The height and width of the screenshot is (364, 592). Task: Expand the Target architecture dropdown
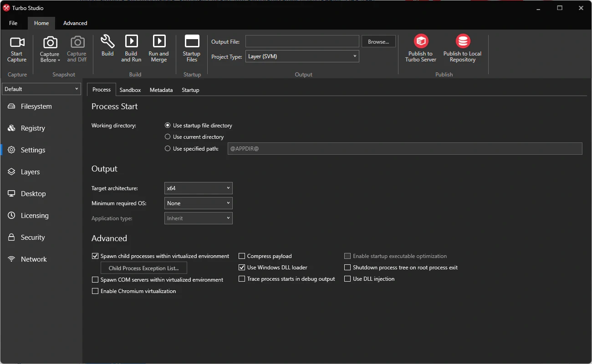click(198, 188)
